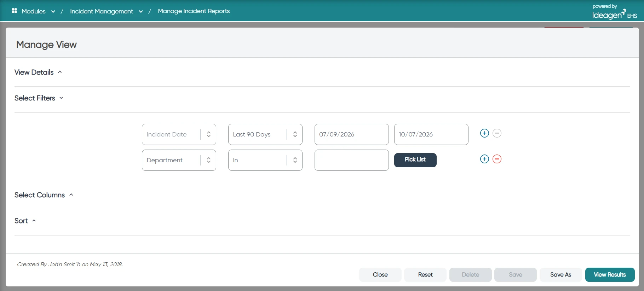
Task: Click the Ideagen EHS logo
Action: coord(615,12)
